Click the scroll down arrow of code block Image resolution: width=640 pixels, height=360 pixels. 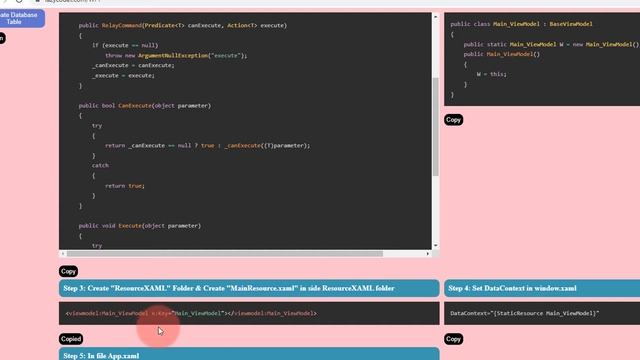pyautogui.click(x=436, y=245)
